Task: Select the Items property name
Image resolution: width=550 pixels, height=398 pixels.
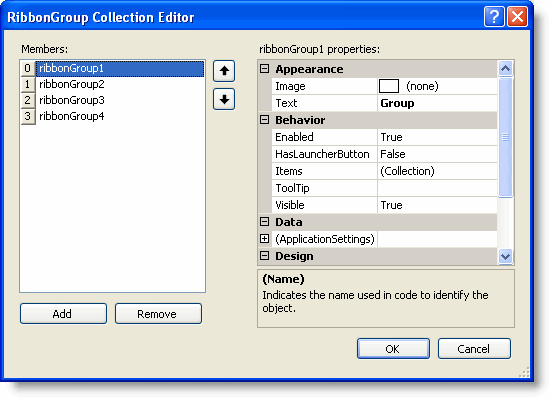Action: point(288,171)
